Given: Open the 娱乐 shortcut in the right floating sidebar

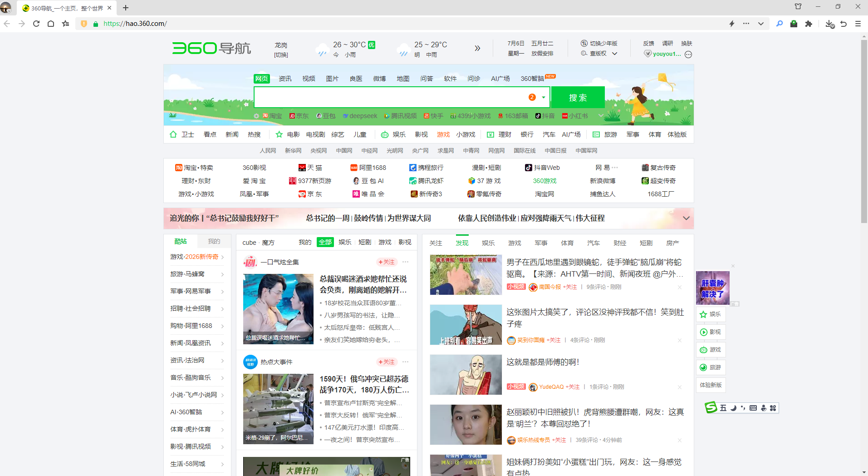Looking at the screenshot, I should point(711,314).
